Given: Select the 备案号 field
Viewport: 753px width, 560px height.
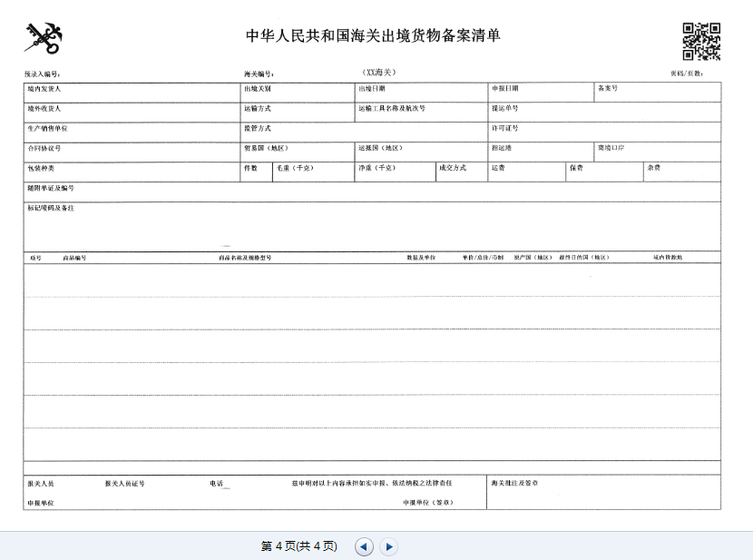Looking at the screenshot, I should [x=657, y=93].
